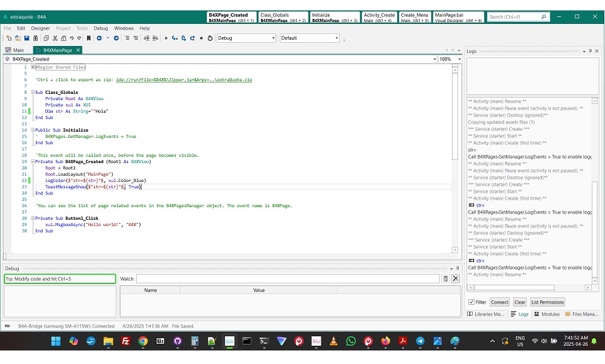Click inside the Watch input field
The width and height of the screenshot is (605, 364).
(x=284, y=278)
